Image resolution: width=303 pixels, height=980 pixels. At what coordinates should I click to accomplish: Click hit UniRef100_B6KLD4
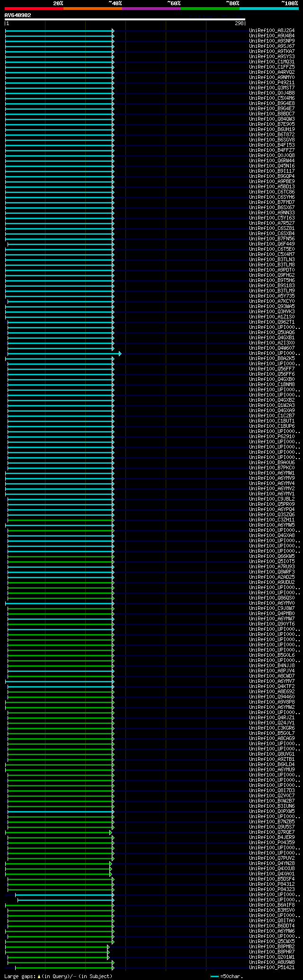click(x=272, y=765)
